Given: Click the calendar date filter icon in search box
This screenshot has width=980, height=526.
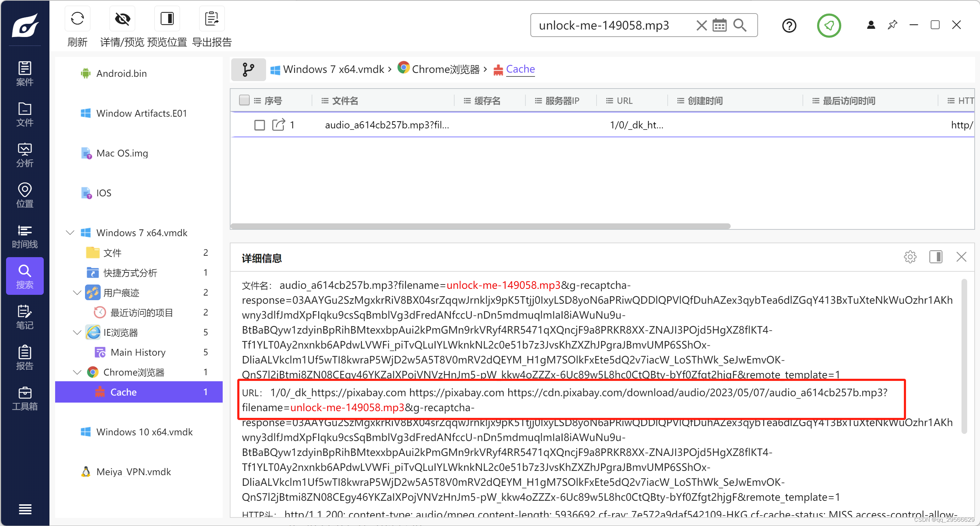Looking at the screenshot, I should tap(719, 26).
